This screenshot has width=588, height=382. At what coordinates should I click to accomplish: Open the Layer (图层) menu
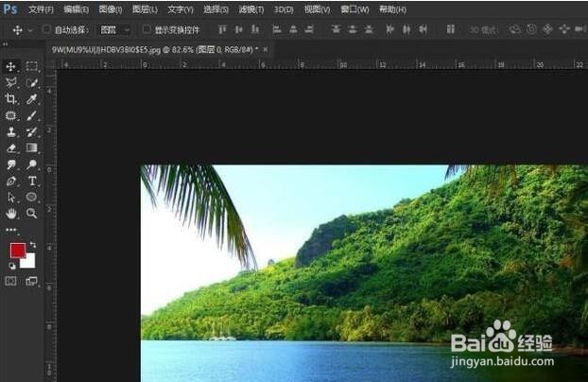(x=145, y=9)
